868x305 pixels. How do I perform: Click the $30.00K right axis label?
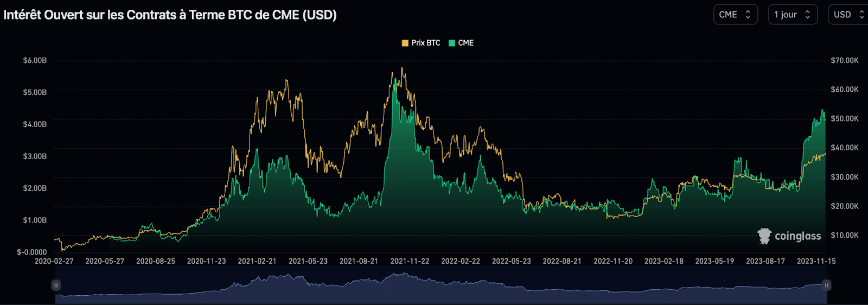click(x=845, y=177)
